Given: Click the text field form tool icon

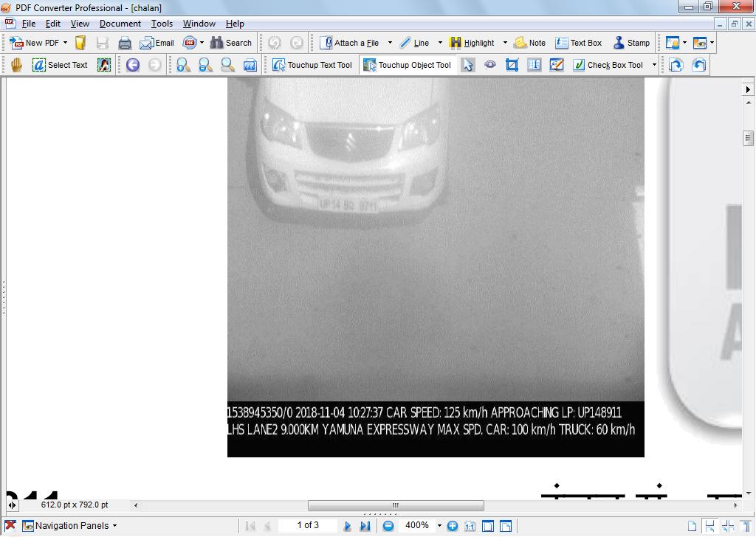Looking at the screenshot, I should (535, 65).
